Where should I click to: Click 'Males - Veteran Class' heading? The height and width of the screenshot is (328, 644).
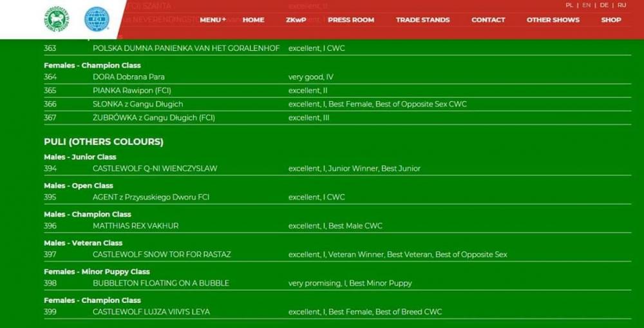(83, 243)
